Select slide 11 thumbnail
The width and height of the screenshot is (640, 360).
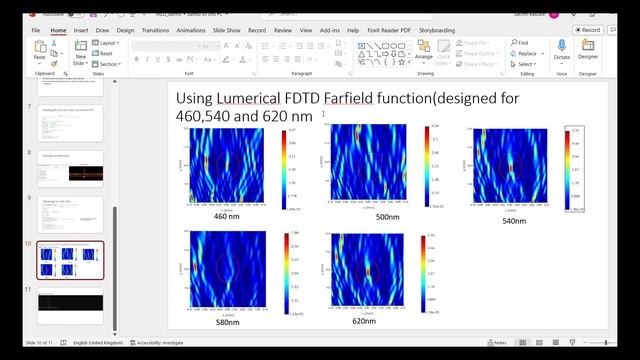[70, 306]
